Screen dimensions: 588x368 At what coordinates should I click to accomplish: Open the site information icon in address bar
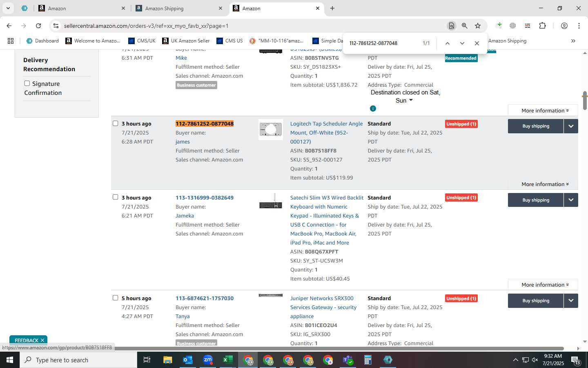56,26
